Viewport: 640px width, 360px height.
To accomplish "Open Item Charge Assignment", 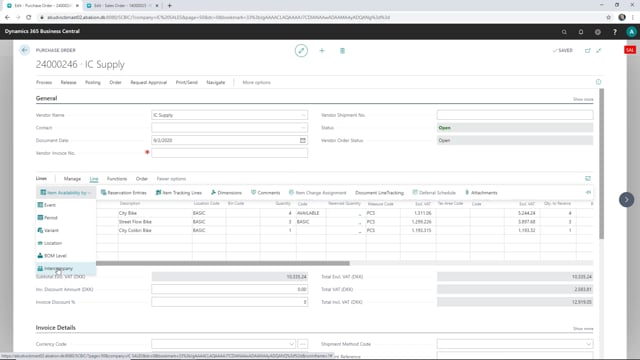I will click(318, 193).
